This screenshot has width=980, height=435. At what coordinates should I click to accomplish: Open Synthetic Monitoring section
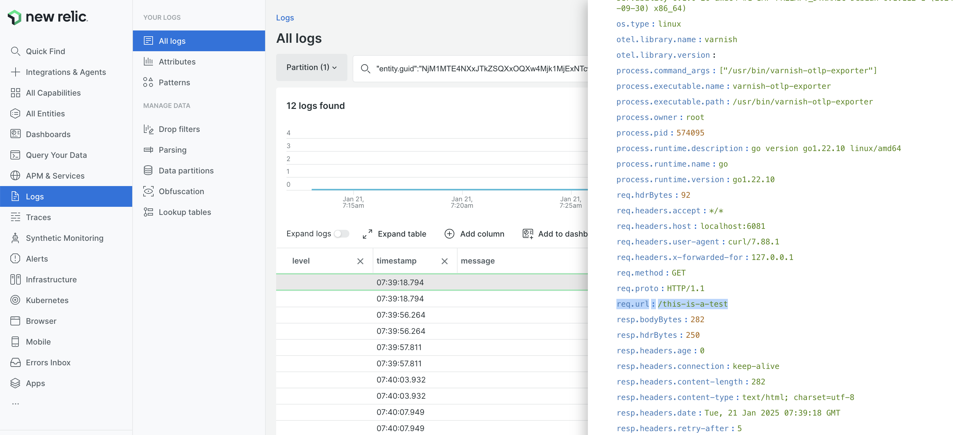tap(64, 238)
